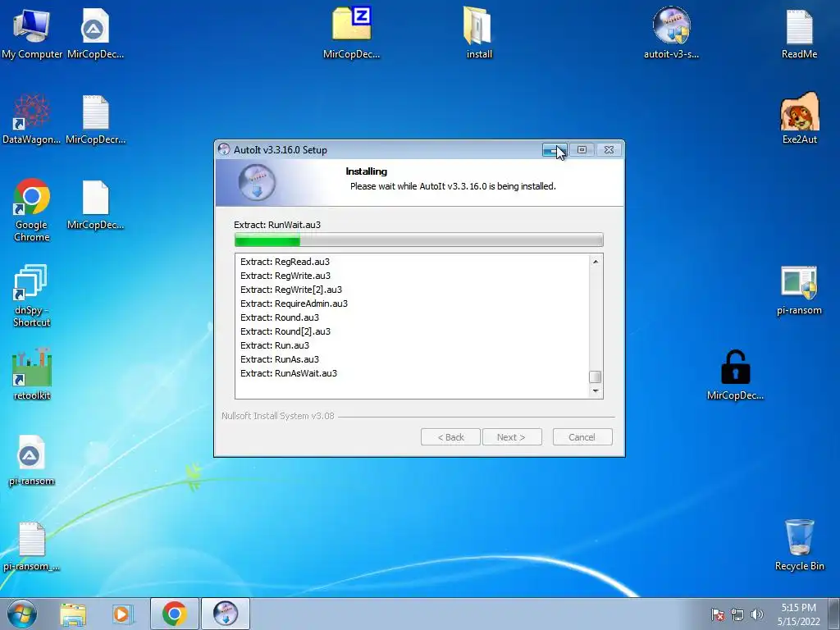Maximize the AutoIt Setup window

(582, 150)
